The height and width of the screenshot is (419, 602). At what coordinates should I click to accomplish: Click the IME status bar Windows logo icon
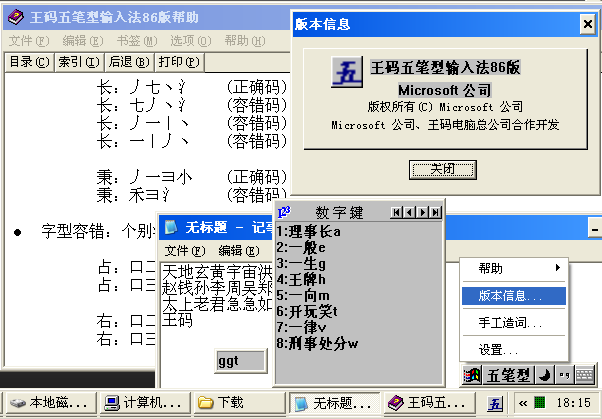[x=472, y=375]
